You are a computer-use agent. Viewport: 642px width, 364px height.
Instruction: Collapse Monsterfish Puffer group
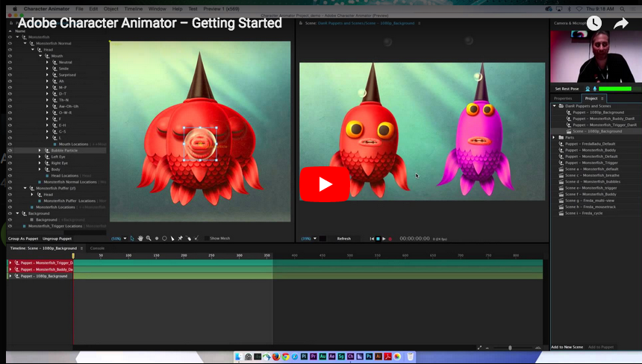point(25,188)
